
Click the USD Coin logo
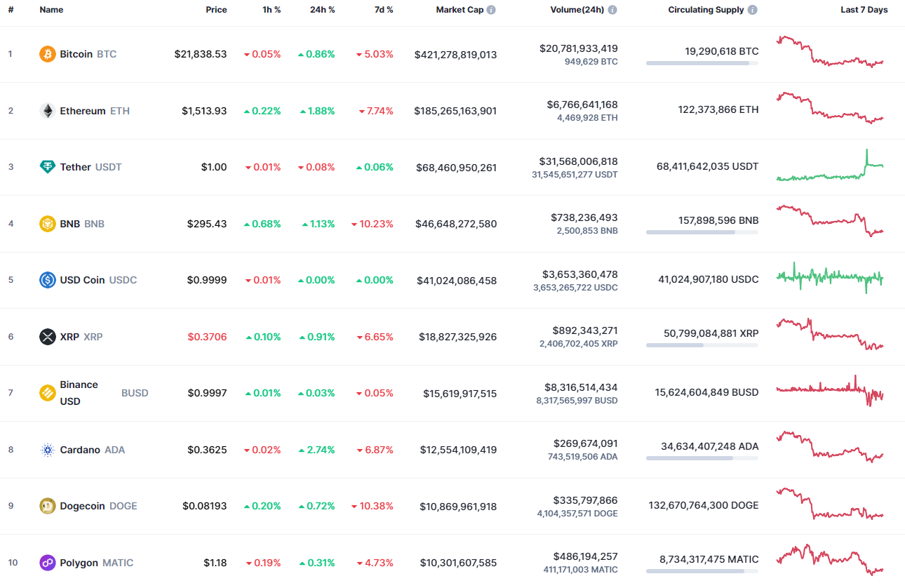pos(46,280)
